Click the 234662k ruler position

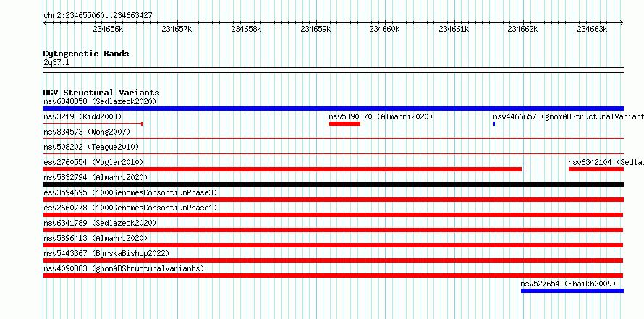[523, 30]
